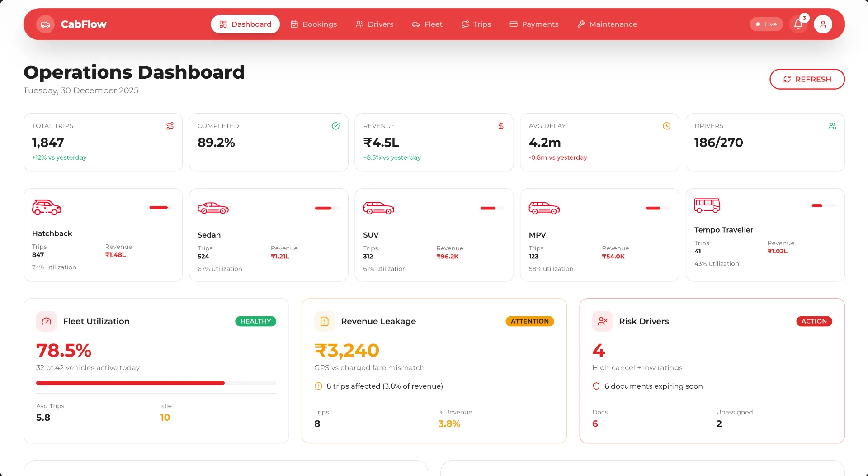Click the Risk Drivers user icon
The width and height of the screenshot is (868, 476).
(x=602, y=321)
